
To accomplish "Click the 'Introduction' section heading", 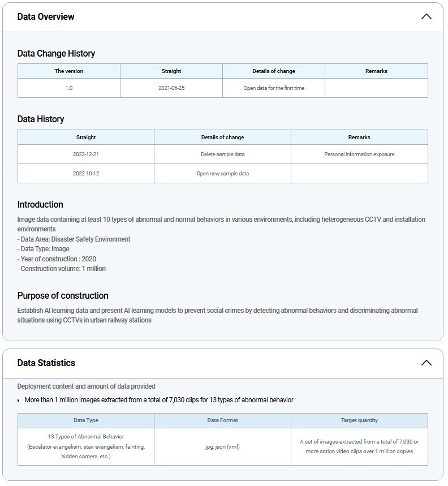I will (40, 205).
